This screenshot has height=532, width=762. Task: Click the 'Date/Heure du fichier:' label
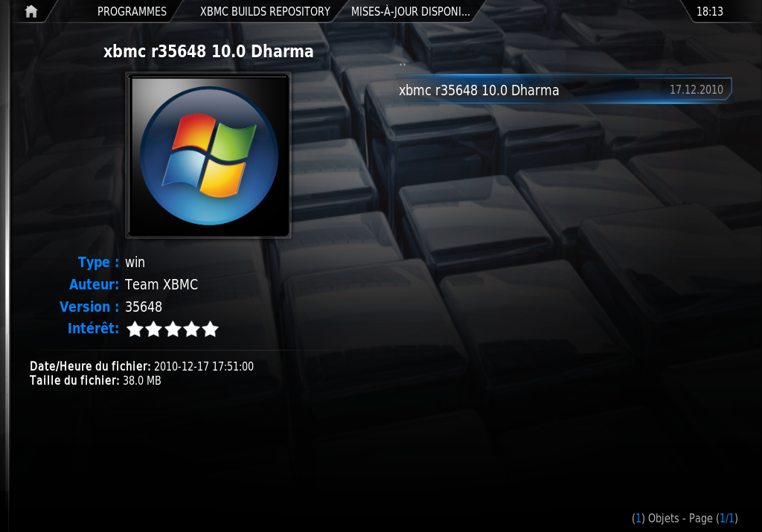(x=90, y=366)
